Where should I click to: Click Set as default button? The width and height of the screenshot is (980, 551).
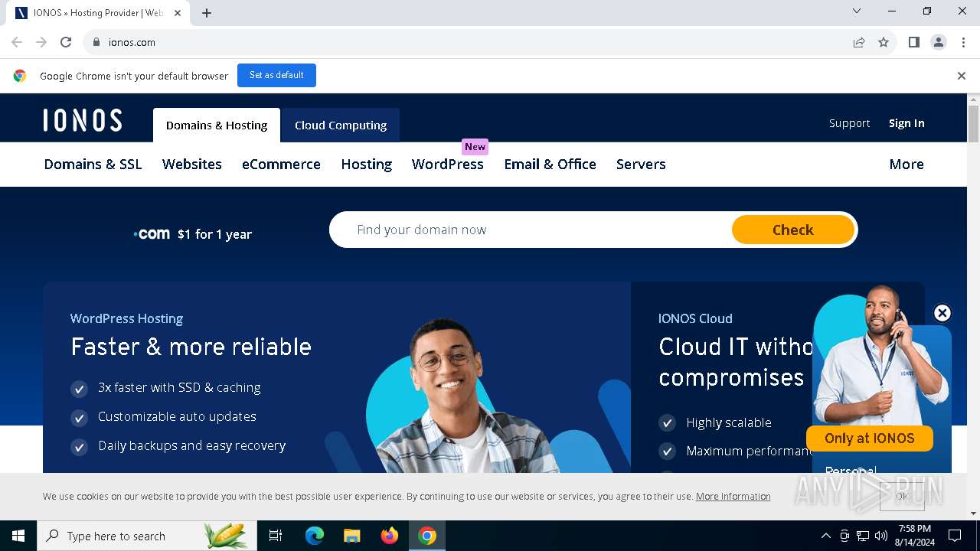pos(276,75)
